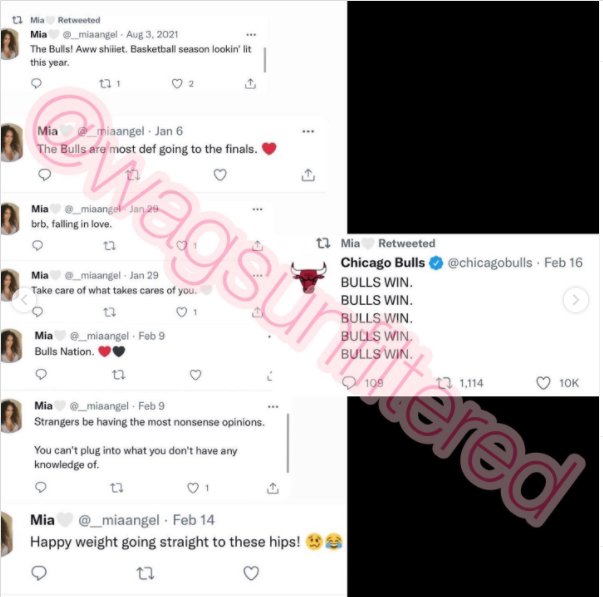Viewport: 603px width, 597px height.
Task: Click the Chicago Bulls logo avatar
Action: (308, 277)
